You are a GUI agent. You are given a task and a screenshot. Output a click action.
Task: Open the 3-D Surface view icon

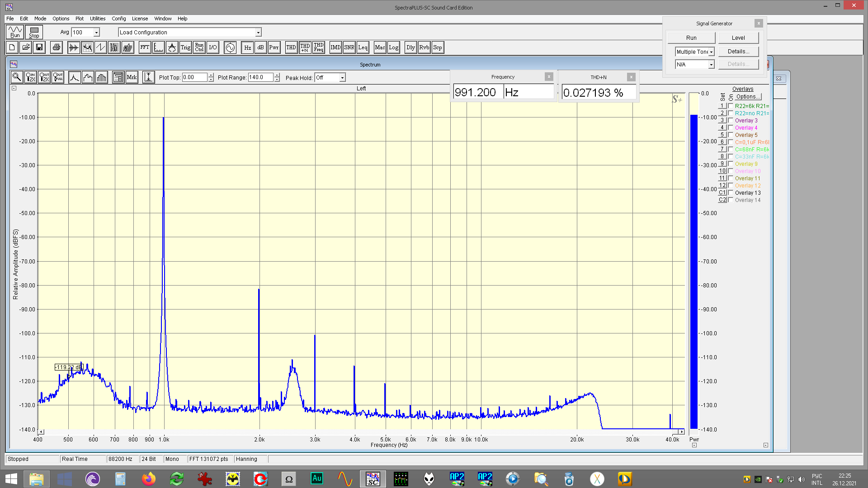click(x=128, y=47)
